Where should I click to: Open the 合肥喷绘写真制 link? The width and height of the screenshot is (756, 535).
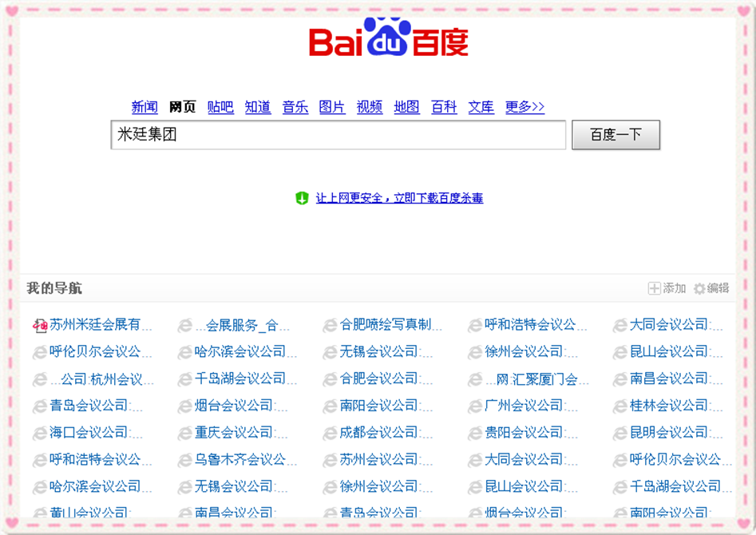tap(390, 325)
